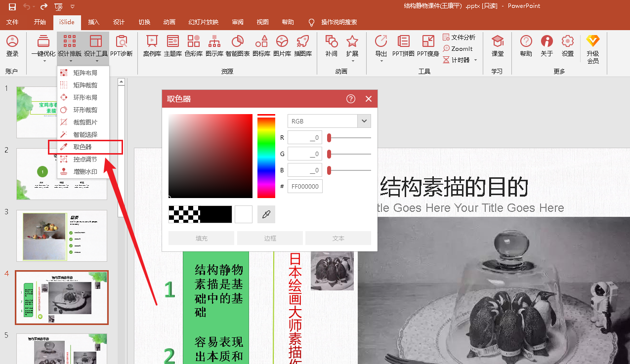Click the 填充 fill button
This screenshot has height=364, width=630.
click(202, 238)
